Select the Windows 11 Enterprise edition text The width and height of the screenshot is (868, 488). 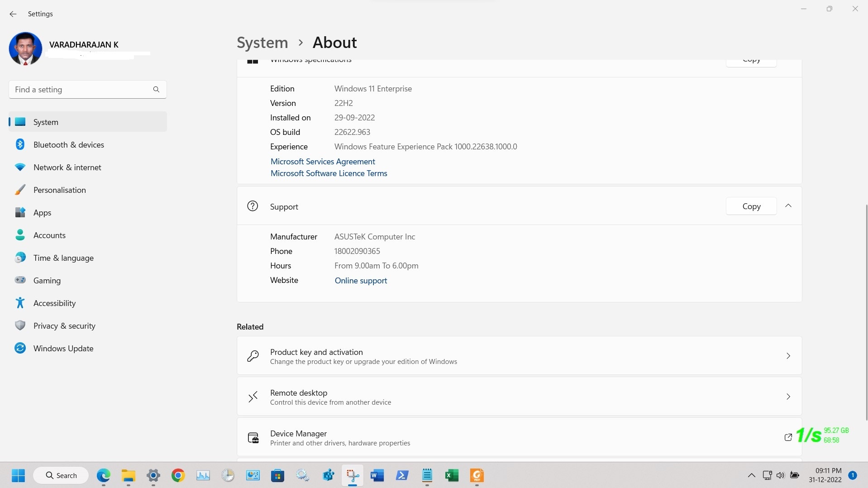click(x=373, y=89)
